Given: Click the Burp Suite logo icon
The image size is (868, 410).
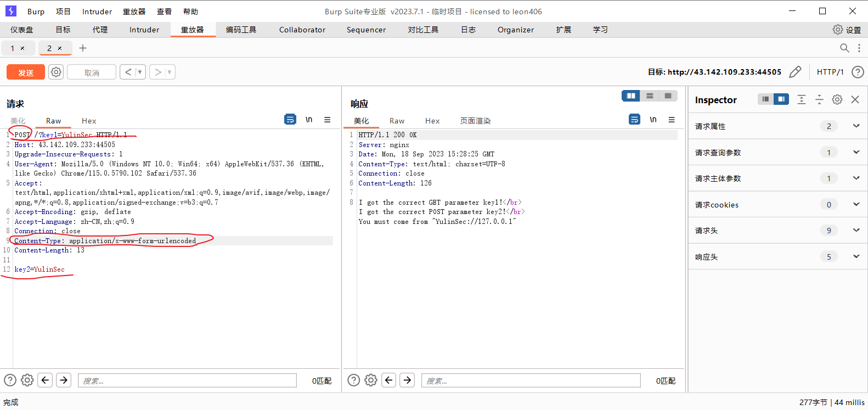Looking at the screenshot, I should click(11, 11).
